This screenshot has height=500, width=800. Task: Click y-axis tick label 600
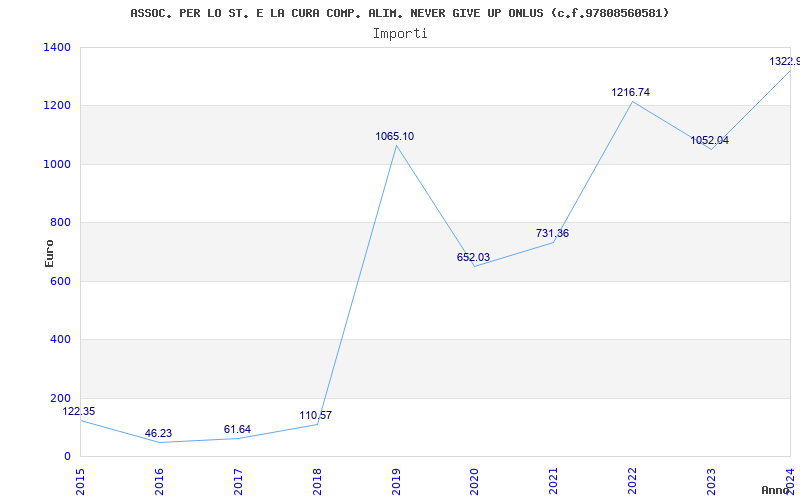[61, 281]
